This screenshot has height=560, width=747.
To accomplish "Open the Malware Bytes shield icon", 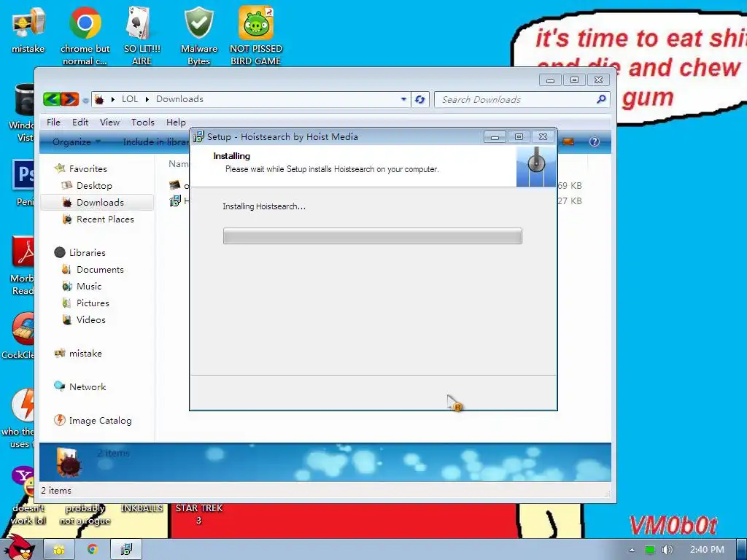I will (198, 36).
